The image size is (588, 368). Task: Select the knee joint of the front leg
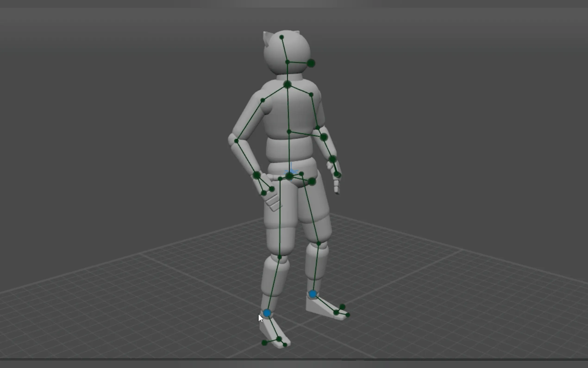pyautogui.click(x=280, y=257)
